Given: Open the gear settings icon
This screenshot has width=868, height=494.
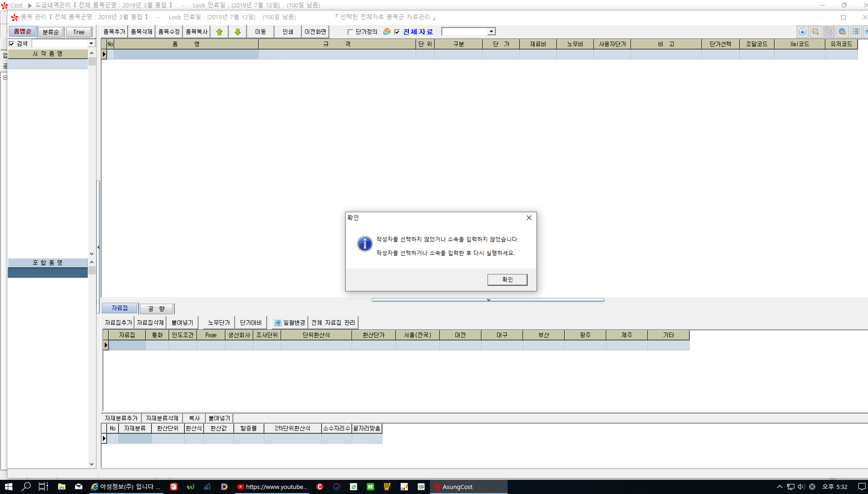Looking at the screenshot, I should pyautogui.click(x=842, y=32).
